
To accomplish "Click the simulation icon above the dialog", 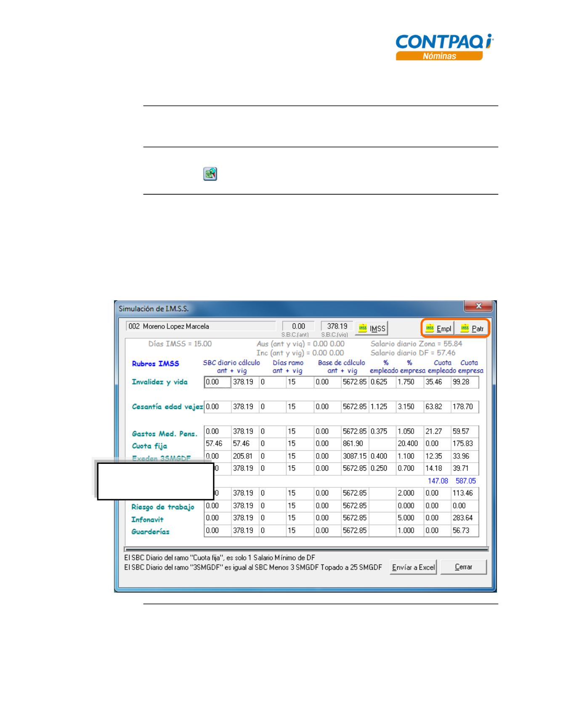I will (210, 174).
